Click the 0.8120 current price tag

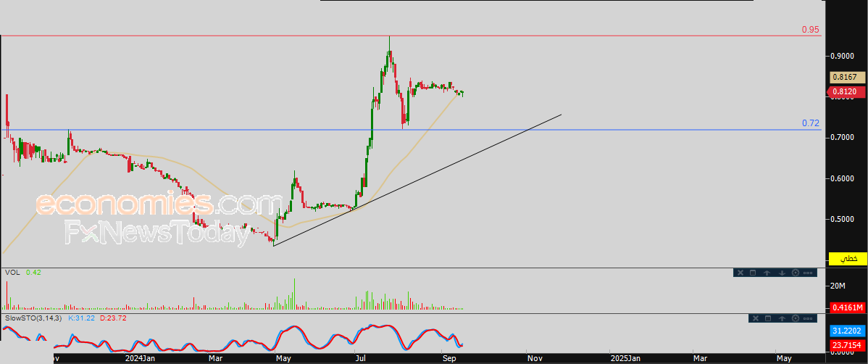[x=847, y=92]
